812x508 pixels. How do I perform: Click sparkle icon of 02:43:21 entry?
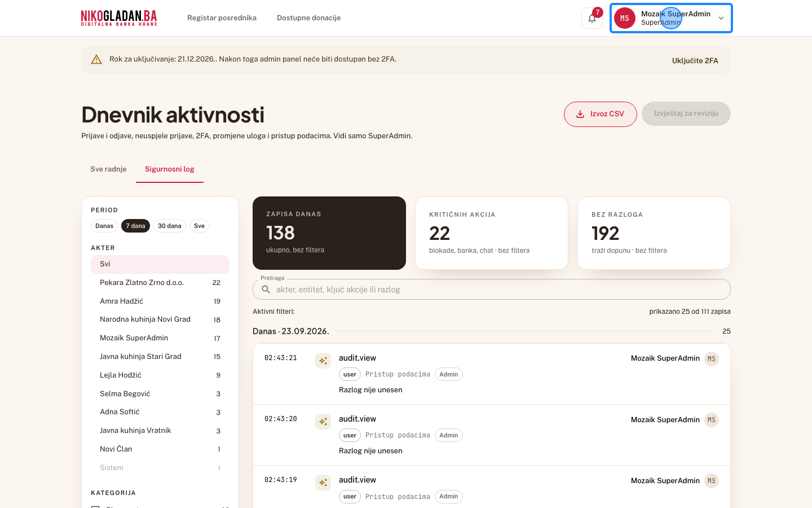(x=323, y=361)
